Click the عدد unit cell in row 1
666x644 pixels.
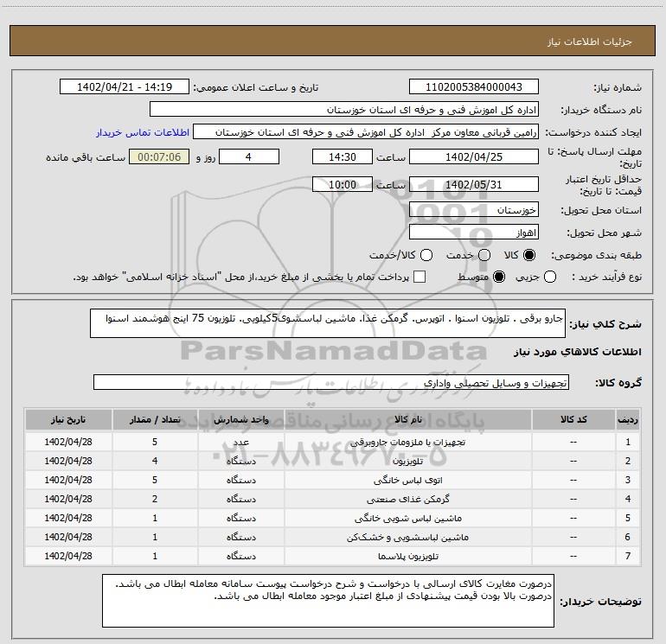(x=240, y=443)
